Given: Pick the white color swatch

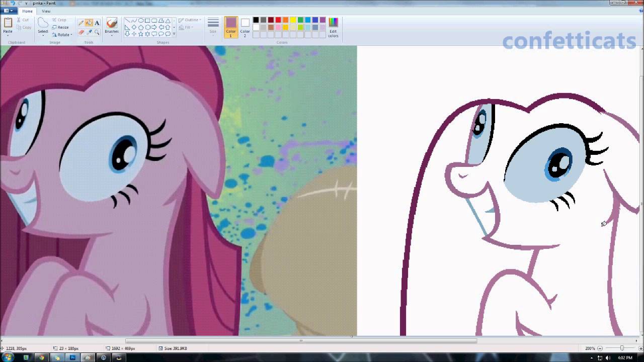Looking at the screenshot, I should [x=256, y=27].
